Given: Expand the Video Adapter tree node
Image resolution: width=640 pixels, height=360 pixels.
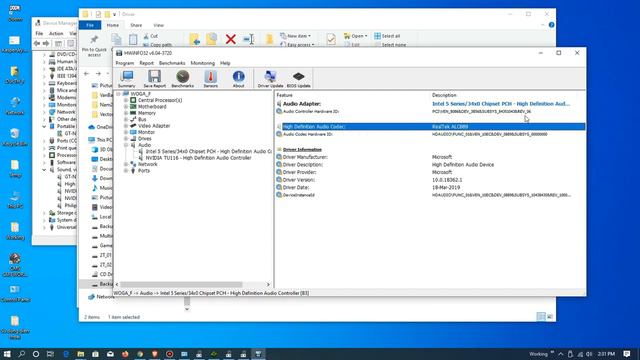Looking at the screenshot, I should pyautogui.click(x=126, y=126).
